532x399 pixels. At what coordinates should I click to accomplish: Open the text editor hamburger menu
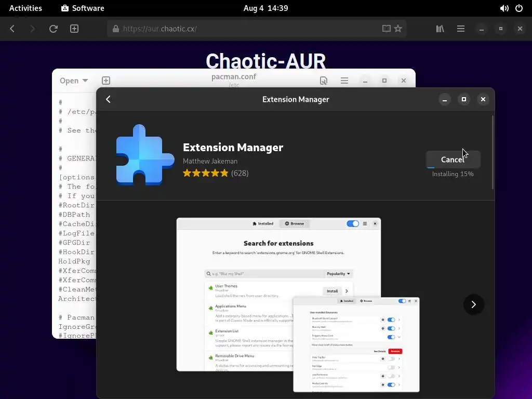(344, 81)
